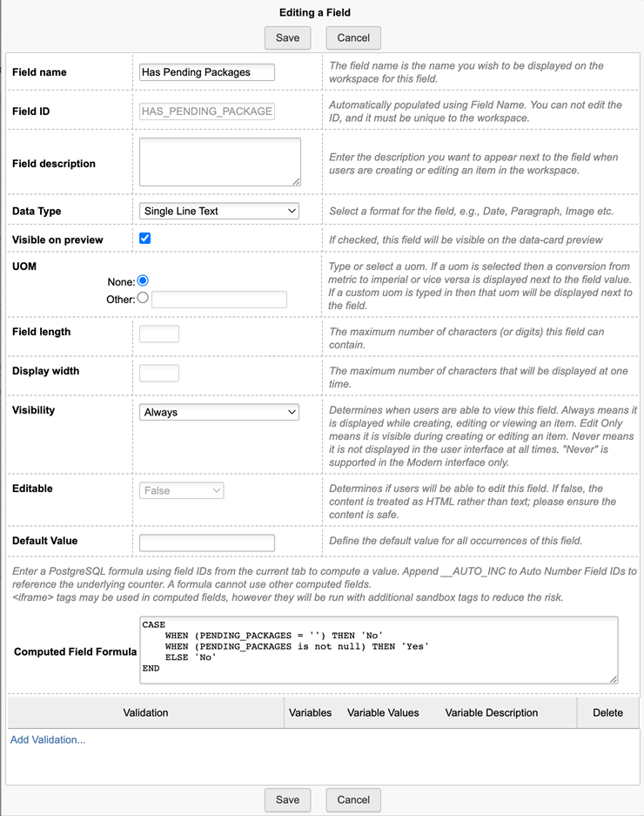The image size is (644, 816).
Task: Click the bottom Save button
Action: pos(288,799)
